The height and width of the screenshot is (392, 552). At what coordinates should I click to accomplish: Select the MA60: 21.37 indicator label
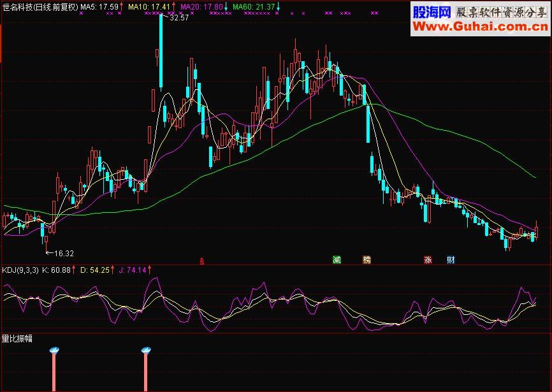pos(254,6)
